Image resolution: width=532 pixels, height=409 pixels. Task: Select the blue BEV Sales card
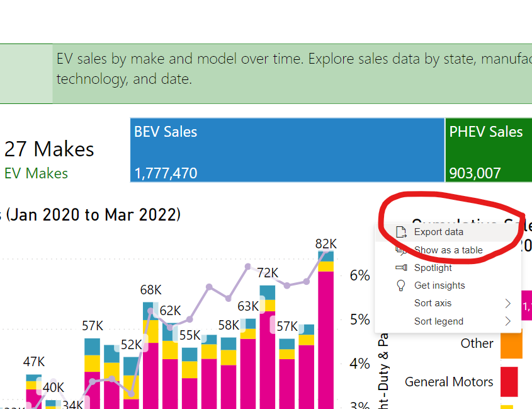tap(287, 151)
